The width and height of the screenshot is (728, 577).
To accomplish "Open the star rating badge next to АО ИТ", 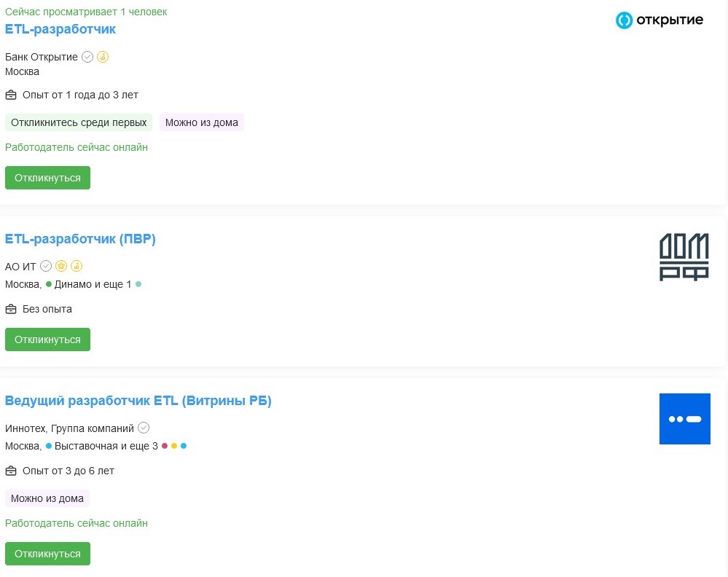I will coord(61,266).
